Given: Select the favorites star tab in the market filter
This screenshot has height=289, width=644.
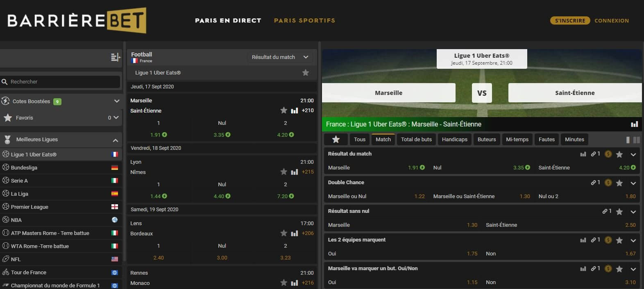Looking at the screenshot, I should coord(336,139).
